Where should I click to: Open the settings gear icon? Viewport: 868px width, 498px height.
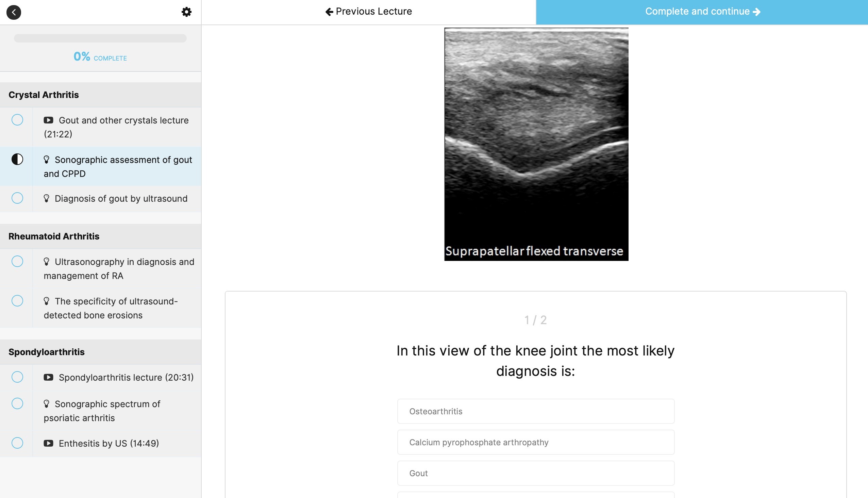point(186,12)
